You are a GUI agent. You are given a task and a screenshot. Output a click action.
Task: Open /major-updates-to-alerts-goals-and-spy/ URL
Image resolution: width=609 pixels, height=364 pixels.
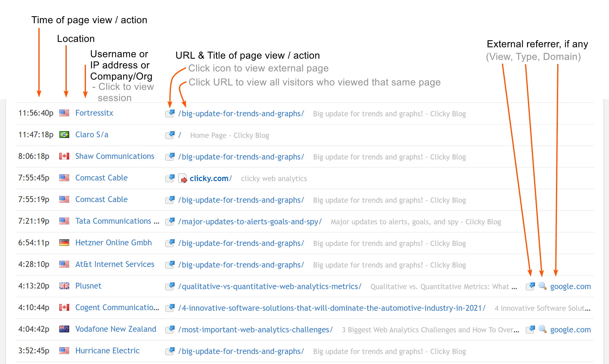[x=250, y=222]
